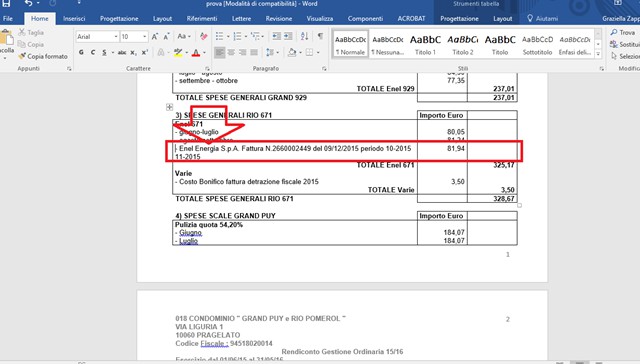Switch to the Revisione tab

(x=279, y=18)
